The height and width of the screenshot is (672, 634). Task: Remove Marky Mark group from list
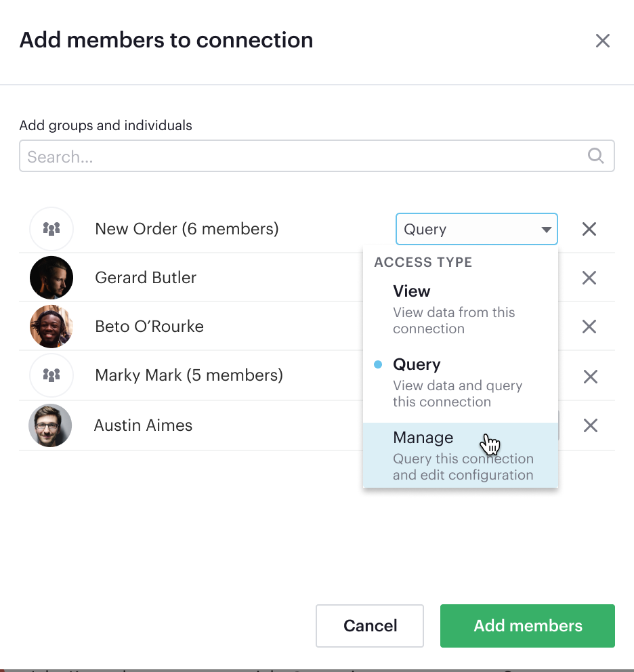point(590,377)
